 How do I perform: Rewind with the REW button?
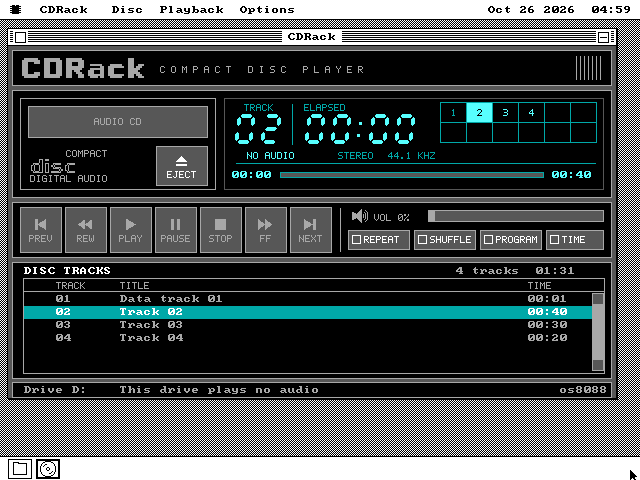pos(86,230)
